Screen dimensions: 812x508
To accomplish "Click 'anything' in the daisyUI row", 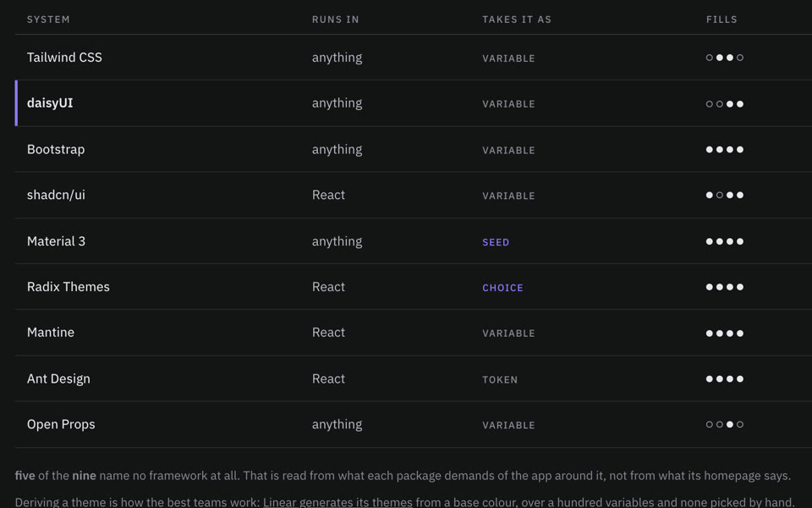I will click(337, 103).
